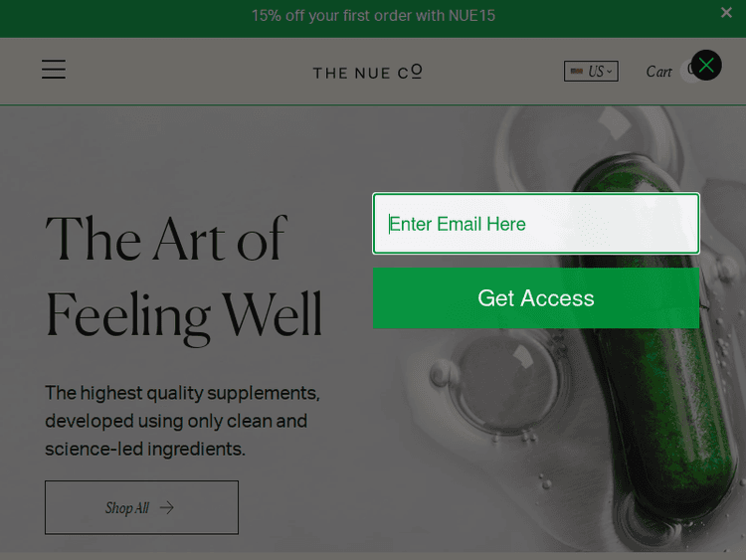Image resolution: width=746 pixels, height=560 pixels.
Task: Close the email popup with green X
Action: [x=706, y=66]
